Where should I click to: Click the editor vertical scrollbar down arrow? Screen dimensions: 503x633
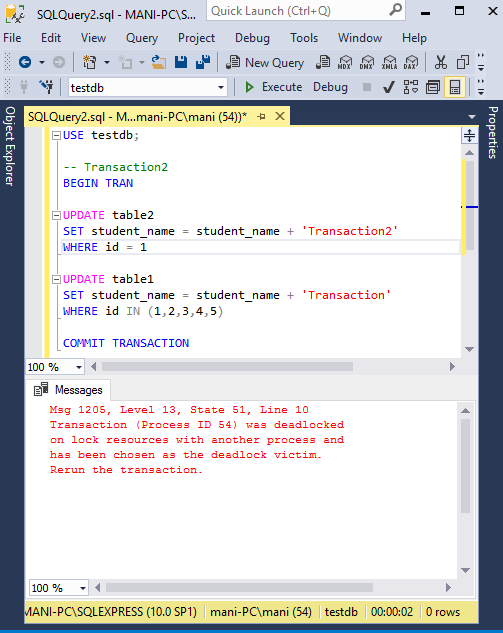pos(469,349)
